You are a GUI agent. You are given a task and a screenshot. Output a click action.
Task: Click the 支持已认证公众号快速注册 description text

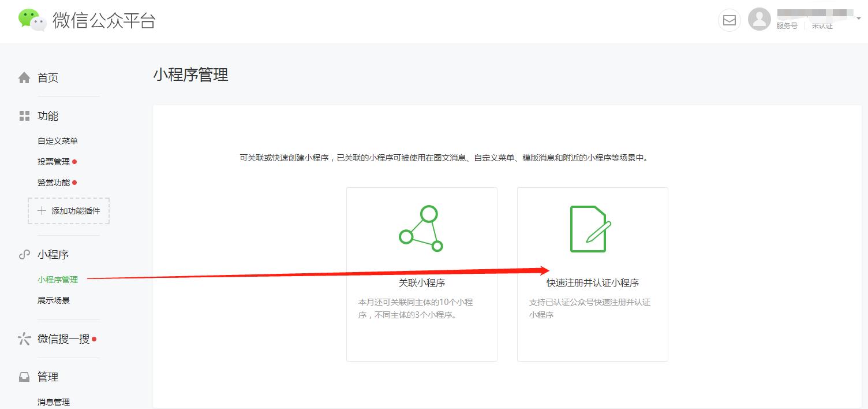pyautogui.click(x=590, y=308)
